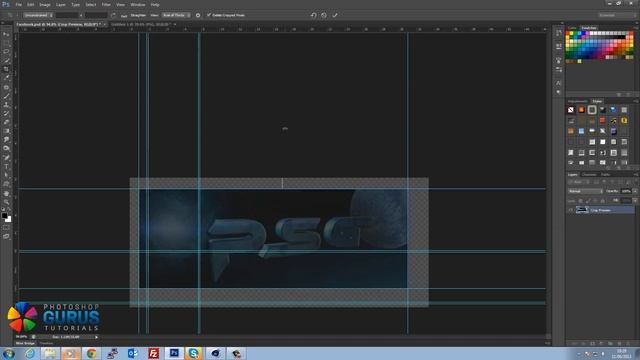This screenshot has width=640, height=360.
Task: Select the Eraser tool
Action: [6, 122]
